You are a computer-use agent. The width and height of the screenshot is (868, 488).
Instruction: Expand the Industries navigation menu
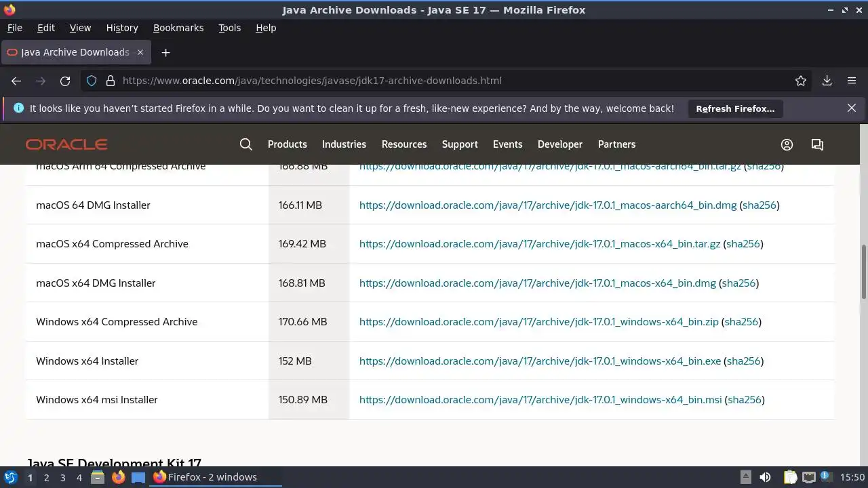tap(344, 144)
